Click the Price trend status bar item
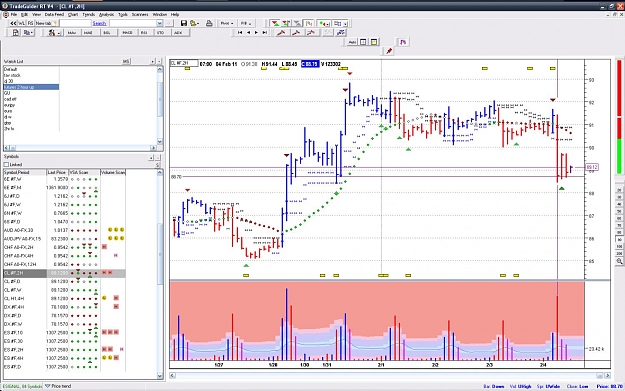The height and width of the screenshot is (391, 625). click(58, 386)
